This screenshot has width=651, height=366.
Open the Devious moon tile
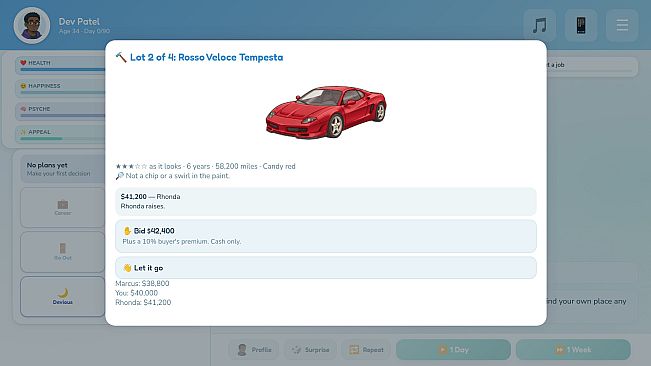63,296
